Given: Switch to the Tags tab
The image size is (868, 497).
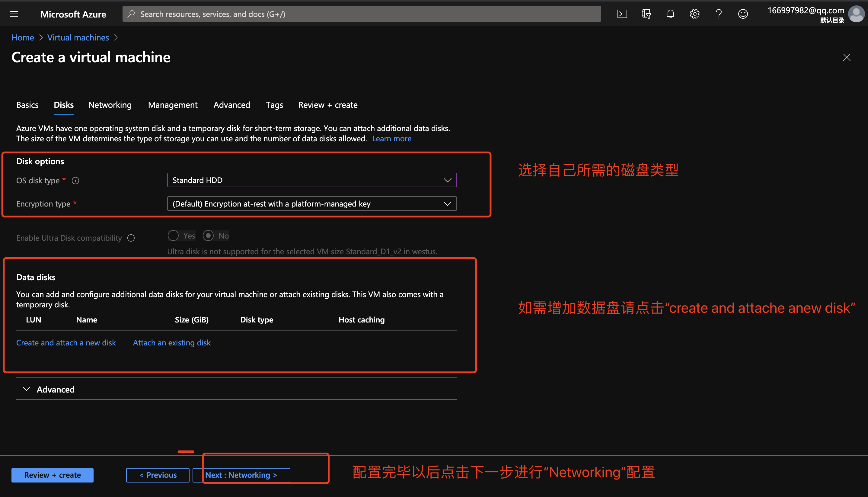Looking at the screenshot, I should click(274, 105).
